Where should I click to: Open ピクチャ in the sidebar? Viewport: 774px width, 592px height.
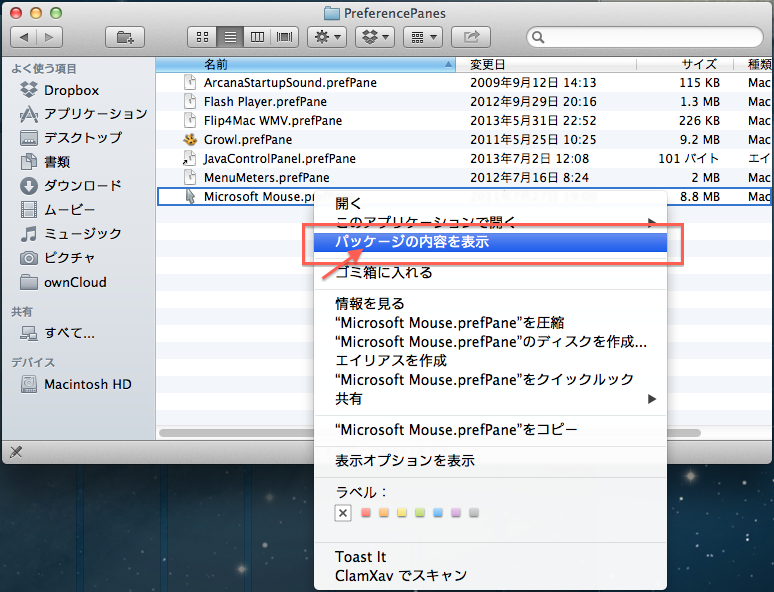[x=57, y=258]
